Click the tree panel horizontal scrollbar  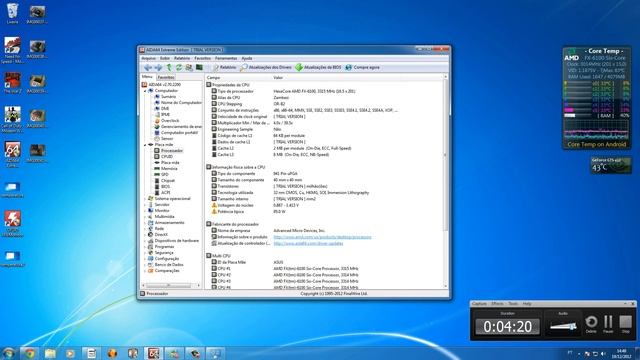[171, 285]
